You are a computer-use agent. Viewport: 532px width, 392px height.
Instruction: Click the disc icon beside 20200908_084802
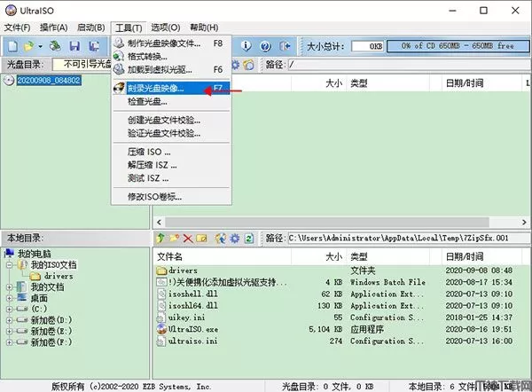click(x=9, y=81)
